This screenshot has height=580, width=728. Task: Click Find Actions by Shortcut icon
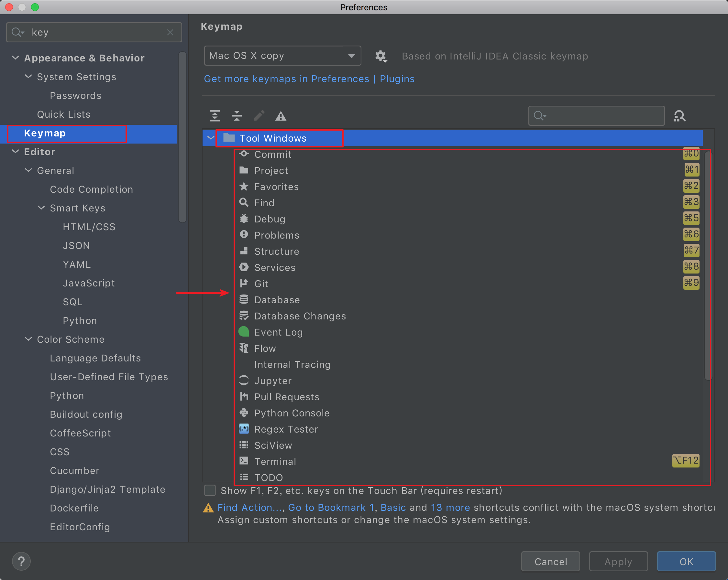[x=679, y=116]
